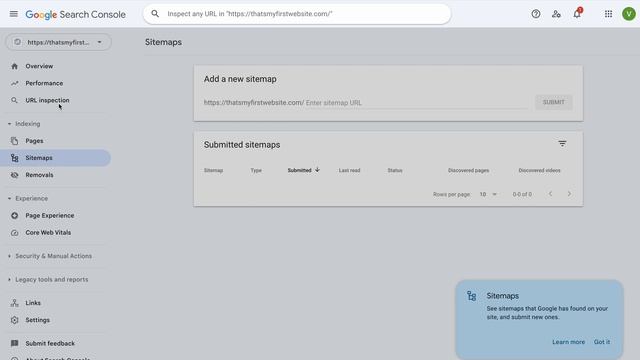This screenshot has width=640, height=360.
Task: Click Submit feedback in sidebar
Action: click(50, 343)
